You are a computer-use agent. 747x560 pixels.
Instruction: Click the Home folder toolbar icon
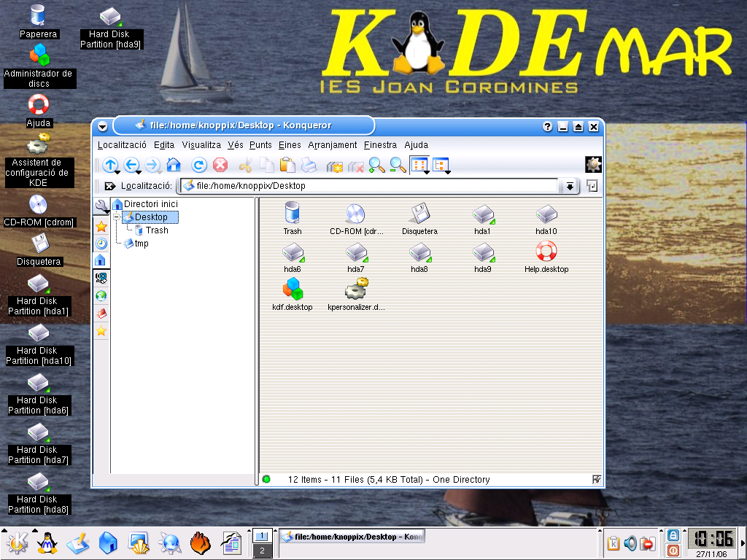click(173, 165)
